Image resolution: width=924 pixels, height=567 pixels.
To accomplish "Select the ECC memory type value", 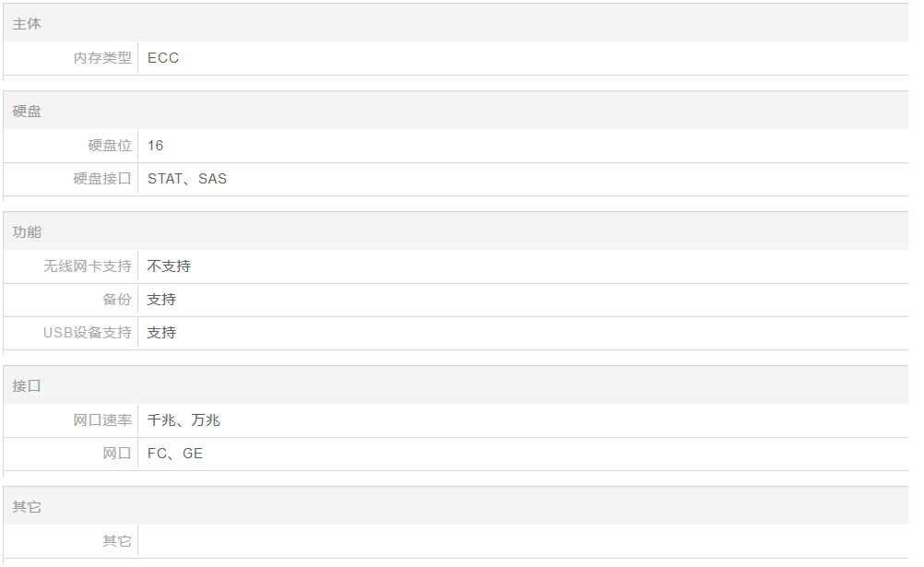I will click(x=163, y=58).
